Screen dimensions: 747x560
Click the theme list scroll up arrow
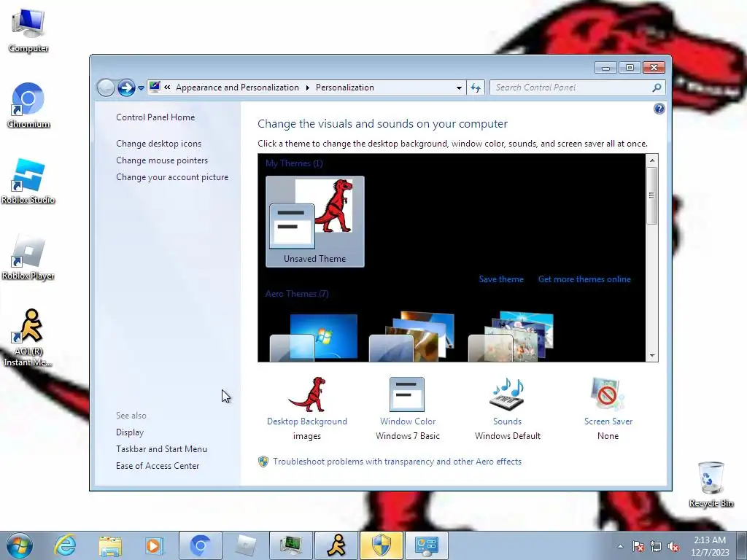click(x=652, y=160)
